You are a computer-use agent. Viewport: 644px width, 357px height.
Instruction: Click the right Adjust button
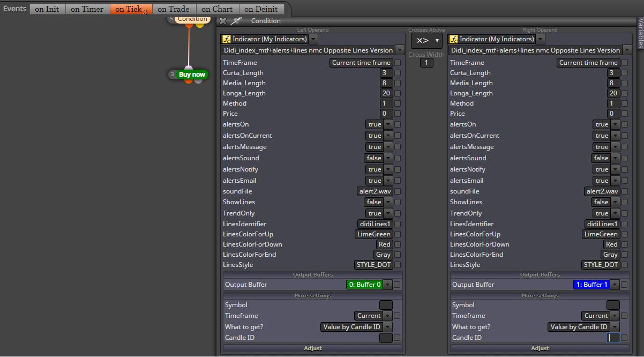540,348
